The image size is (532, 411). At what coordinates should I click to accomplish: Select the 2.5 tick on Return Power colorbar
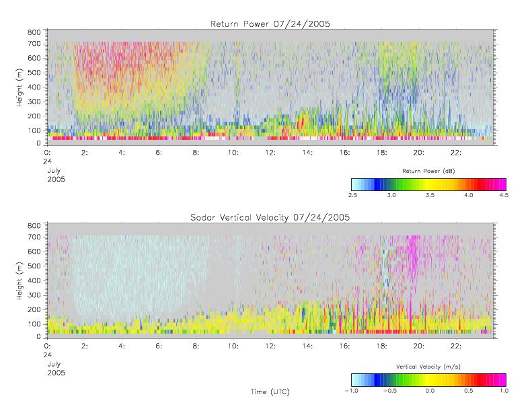pos(353,195)
